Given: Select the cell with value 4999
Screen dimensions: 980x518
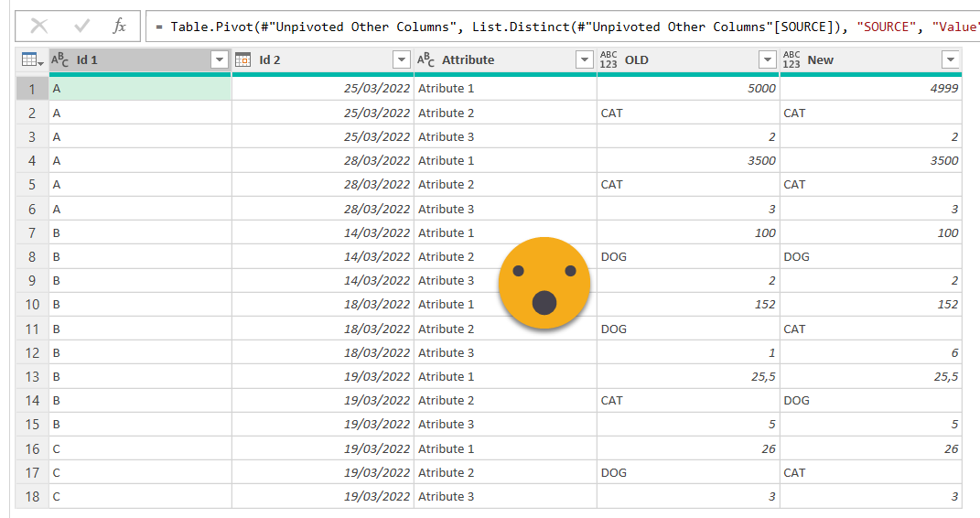Looking at the screenshot, I should [x=870, y=89].
